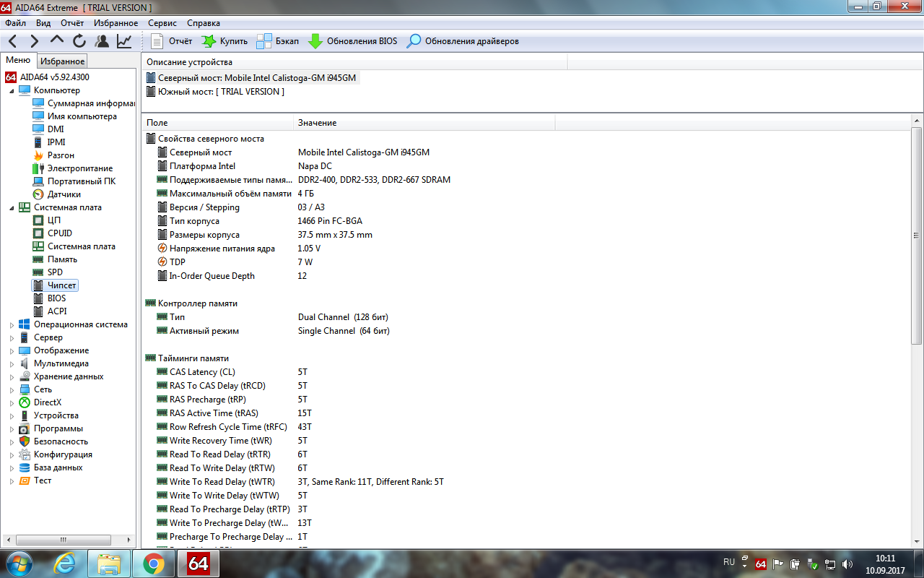Select the DMI icon in tree
924x578 pixels.
(38, 129)
